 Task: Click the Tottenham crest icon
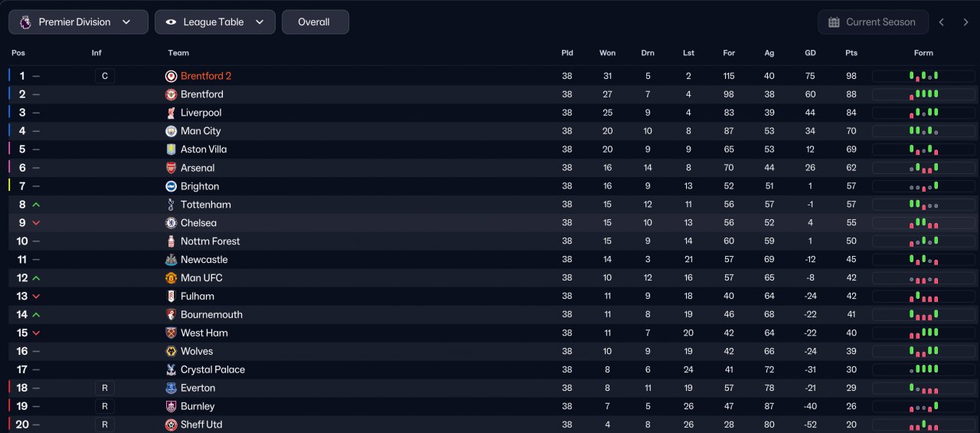[171, 205]
